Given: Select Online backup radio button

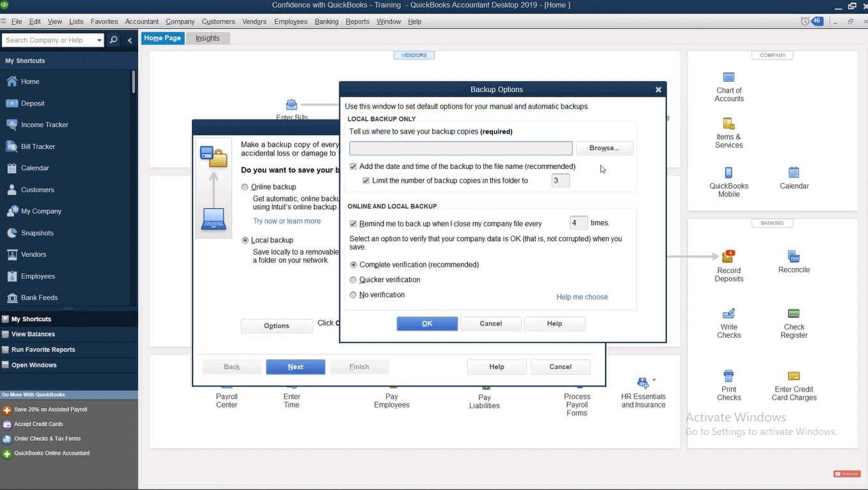Looking at the screenshot, I should 245,187.
